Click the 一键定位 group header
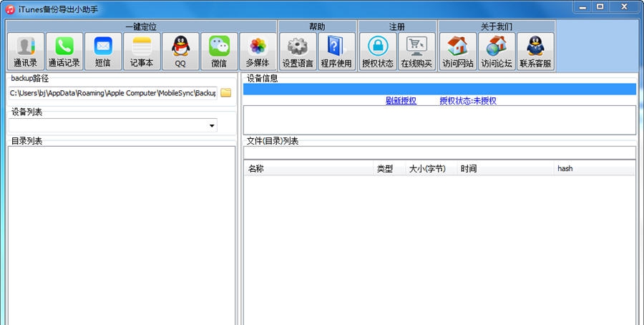Viewport: 644px width, 325px height. click(x=141, y=26)
